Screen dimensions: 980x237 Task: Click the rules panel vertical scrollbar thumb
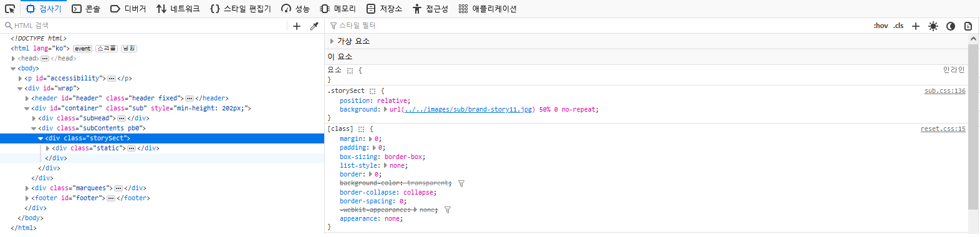973,126
